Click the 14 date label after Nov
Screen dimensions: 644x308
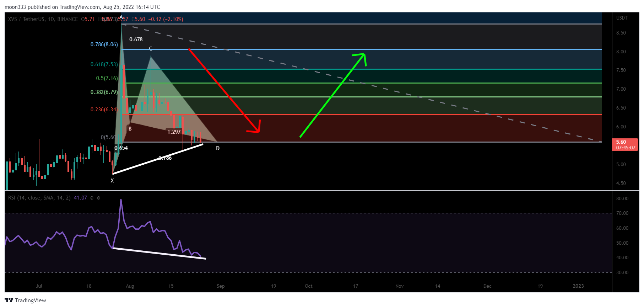(x=438, y=286)
